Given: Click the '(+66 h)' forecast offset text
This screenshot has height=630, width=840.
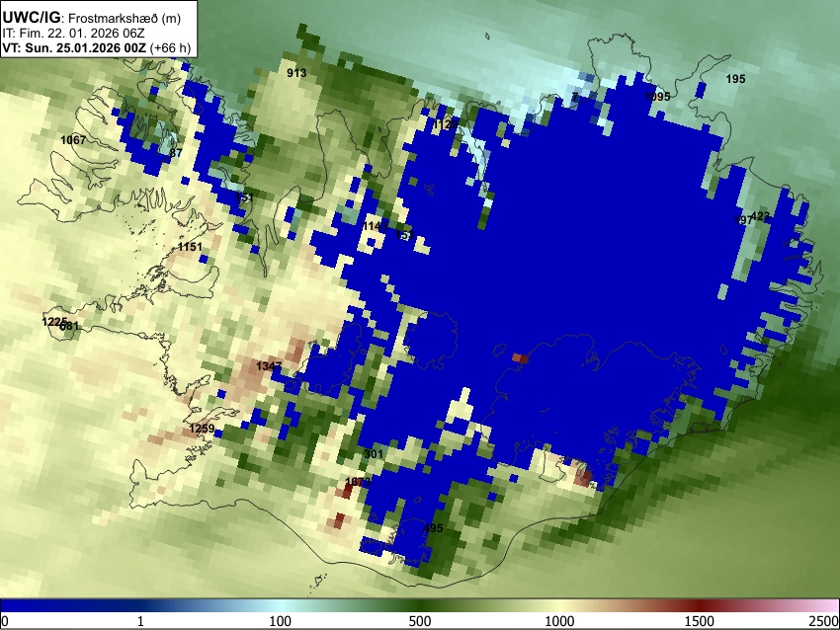Looking at the screenshot, I should (x=170, y=47).
